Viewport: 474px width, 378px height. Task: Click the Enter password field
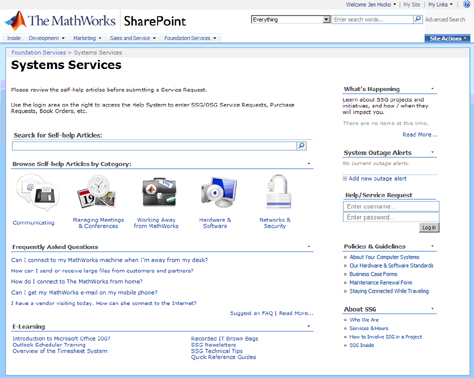tap(391, 217)
